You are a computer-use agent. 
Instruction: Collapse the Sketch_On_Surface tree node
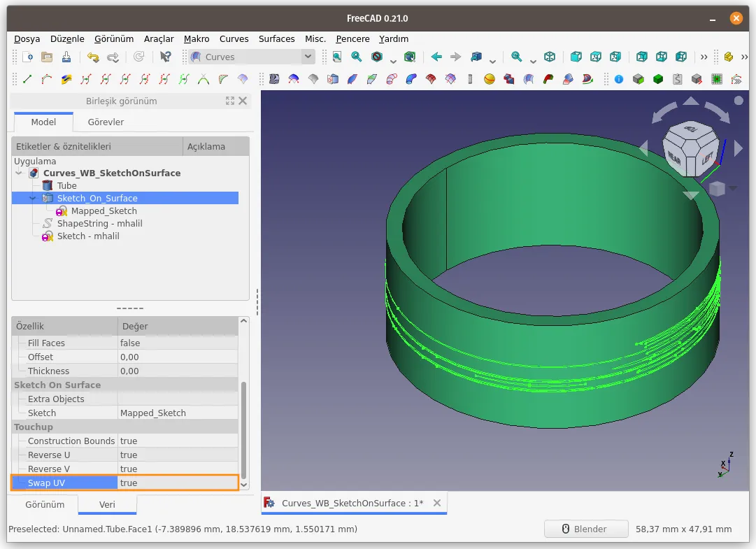pos(32,198)
